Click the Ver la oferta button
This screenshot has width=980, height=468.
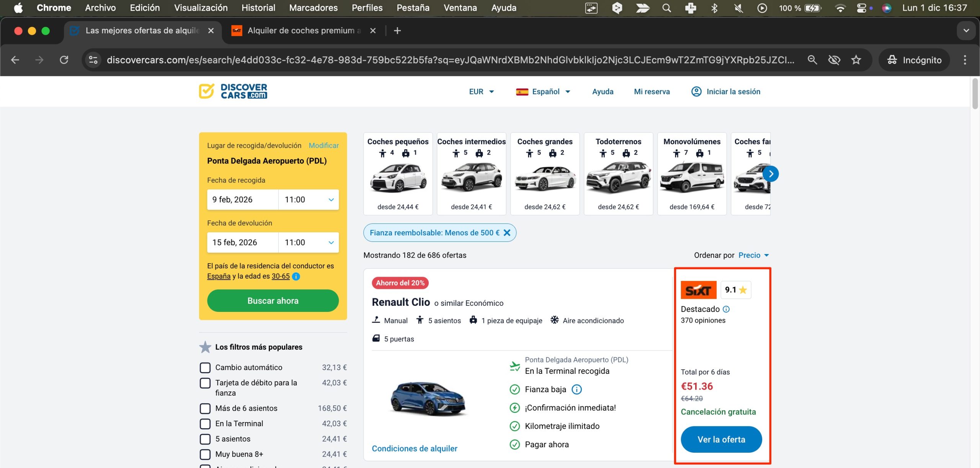coord(721,439)
